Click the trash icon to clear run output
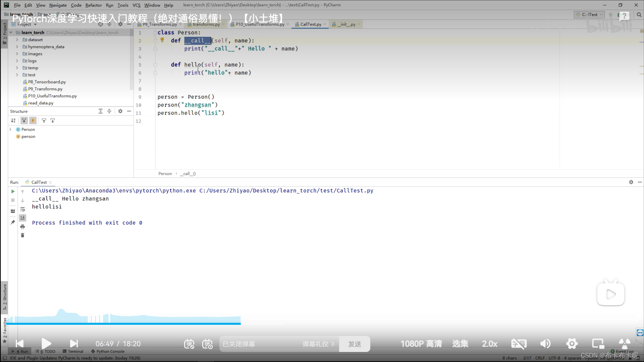This screenshot has height=362, width=644. pyautogui.click(x=22, y=235)
